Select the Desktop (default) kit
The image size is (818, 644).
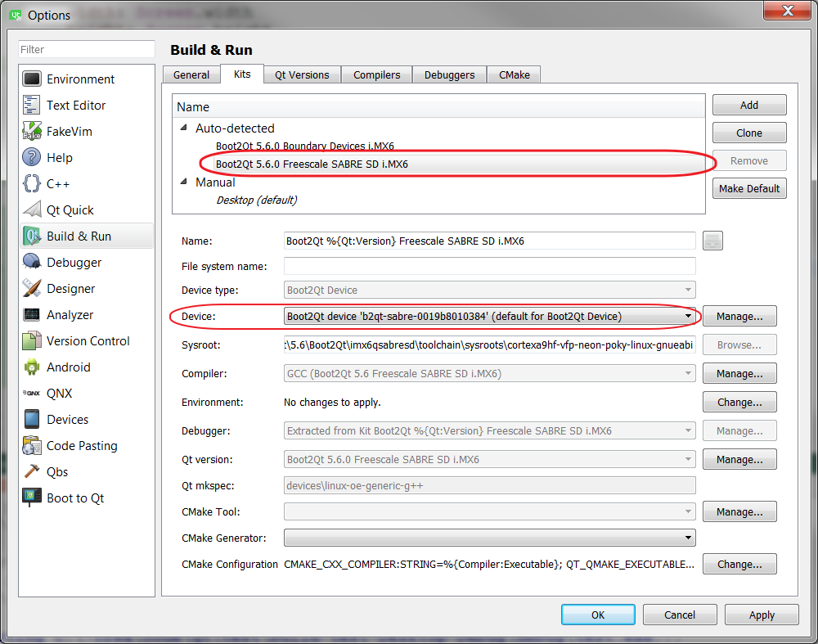coord(256,200)
